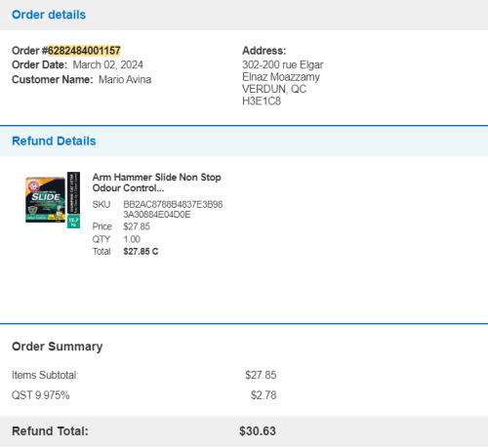Click the Refund Total amount $30.63

coord(258,431)
